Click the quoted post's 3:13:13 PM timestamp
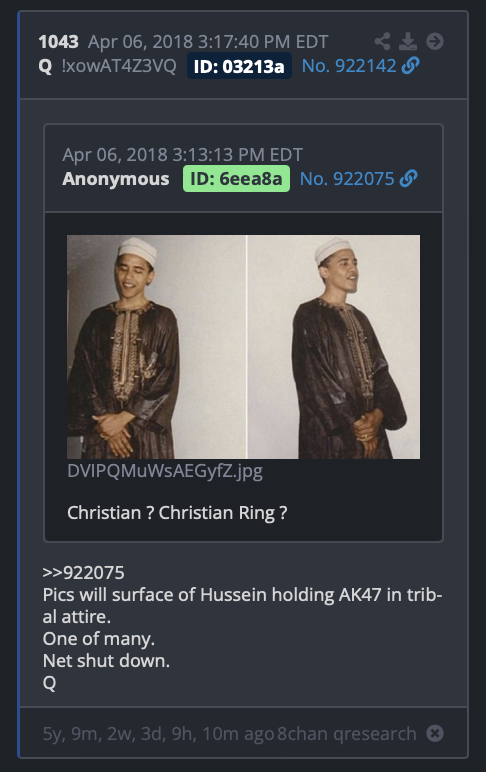Screen dimensions: 486x772 click(182, 155)
